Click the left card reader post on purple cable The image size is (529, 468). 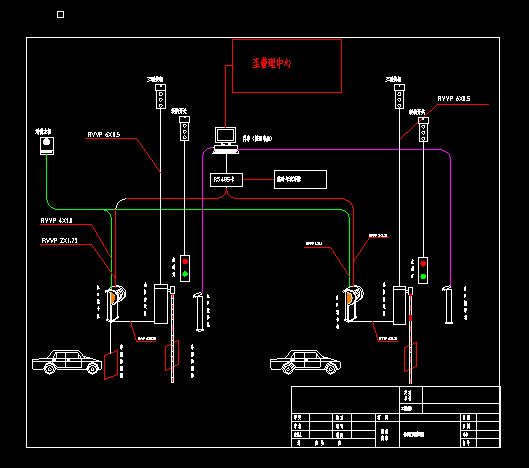click(199, 312)
